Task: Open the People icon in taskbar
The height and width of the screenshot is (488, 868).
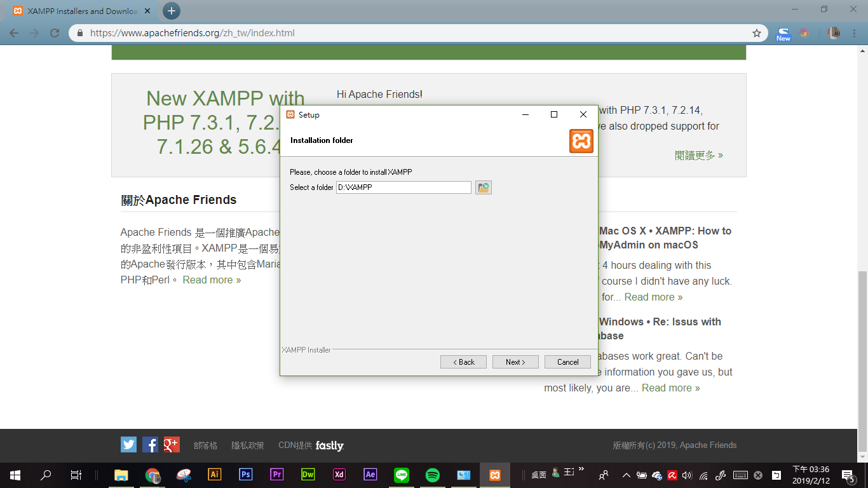Action: [604, 475]
